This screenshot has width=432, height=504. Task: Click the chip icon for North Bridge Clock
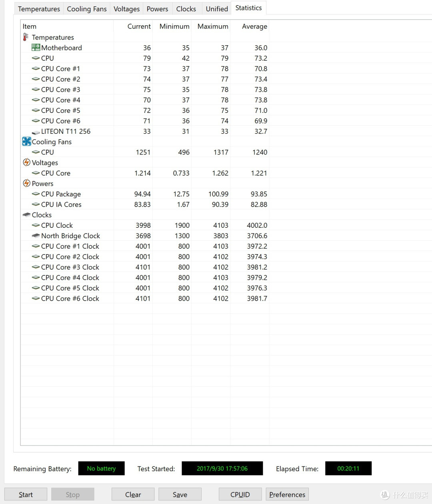[36, 235]
